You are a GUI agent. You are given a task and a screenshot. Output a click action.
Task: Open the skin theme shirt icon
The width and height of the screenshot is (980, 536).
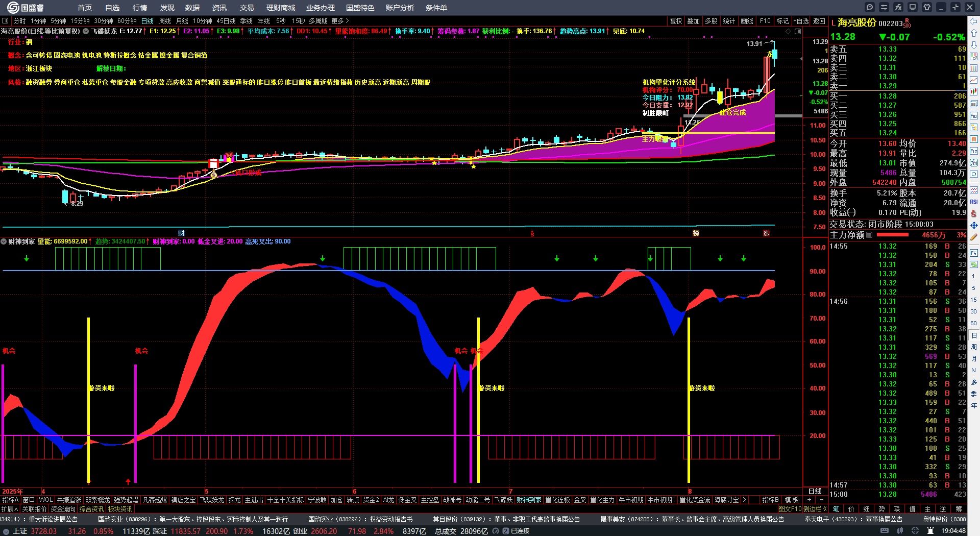927,7
